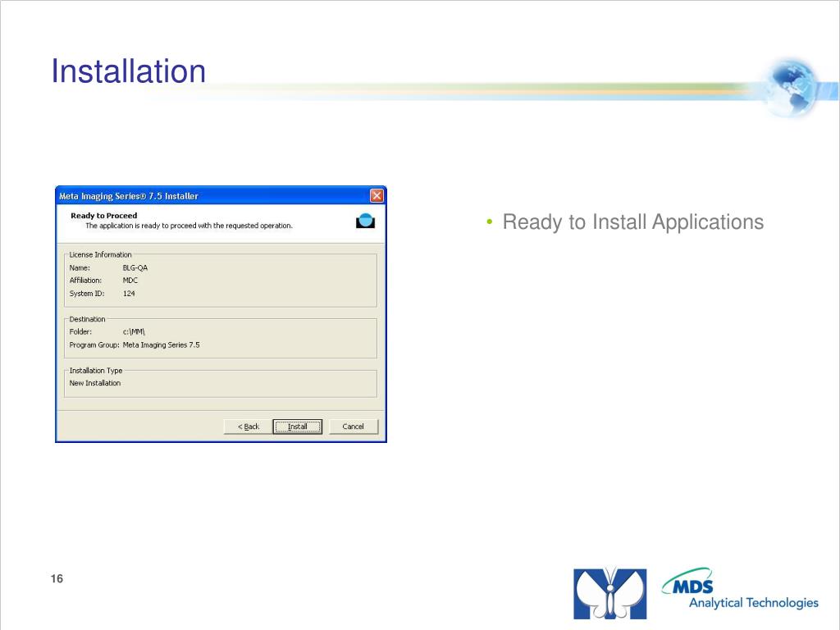The width and height of the screenshot is (840, 630).
Task: Click the Program Group: field label
Action: tap(94, 345)
